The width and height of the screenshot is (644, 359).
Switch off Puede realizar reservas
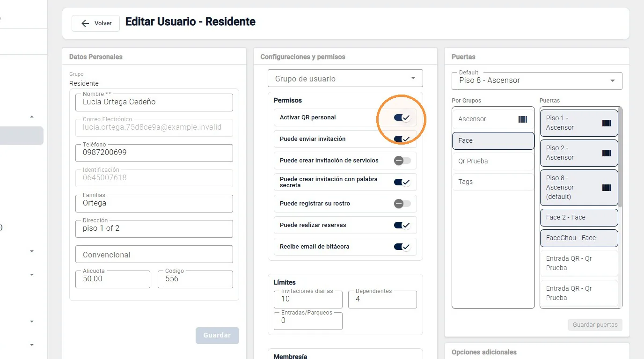(x=402, y=225)
